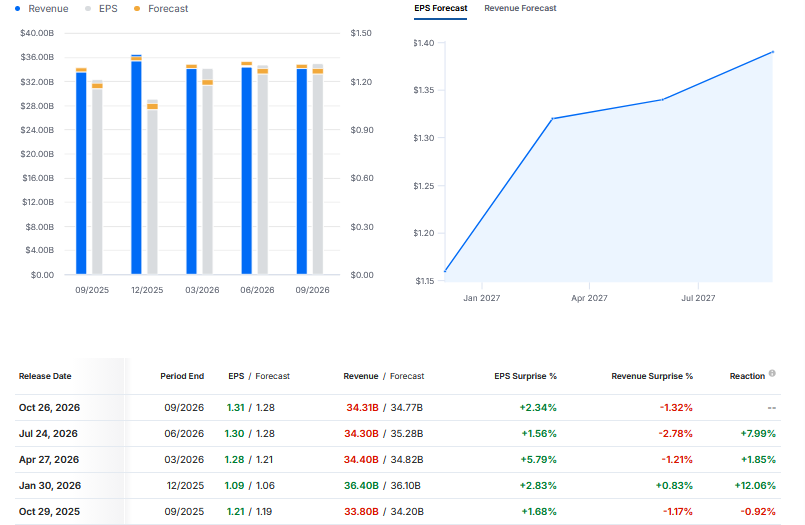Select the Oct 26, 2026 release date
Screen dimensions: 805x525
pyautogui.click(x=49, y=407)
